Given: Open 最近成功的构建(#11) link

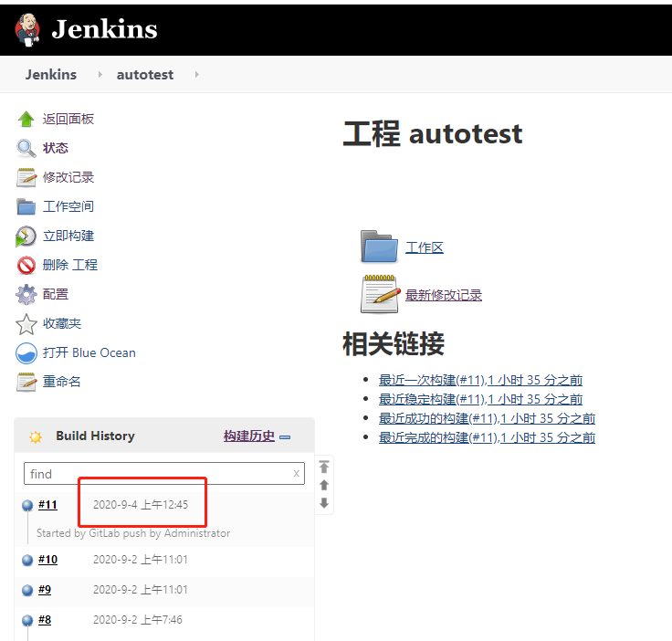Looking at the screenshot, I should click(487, 418).
